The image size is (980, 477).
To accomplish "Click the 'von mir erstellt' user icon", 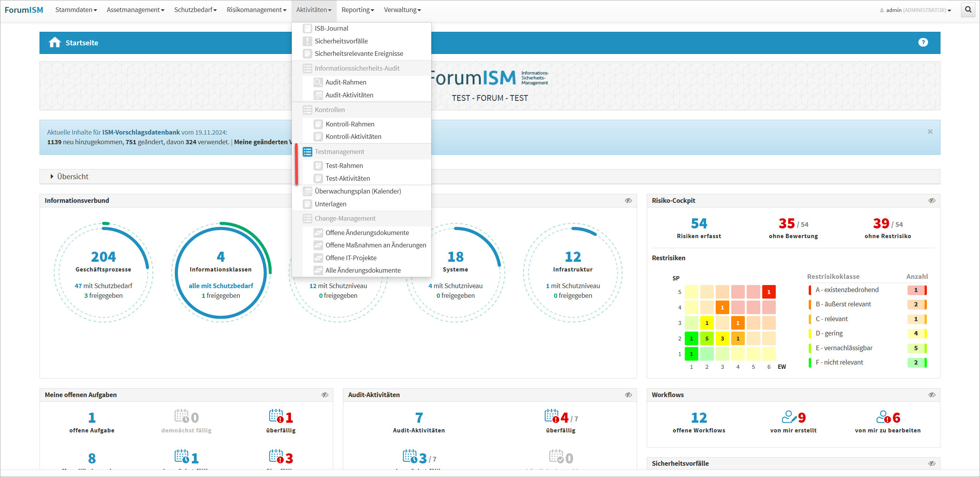I will point(789,417).
